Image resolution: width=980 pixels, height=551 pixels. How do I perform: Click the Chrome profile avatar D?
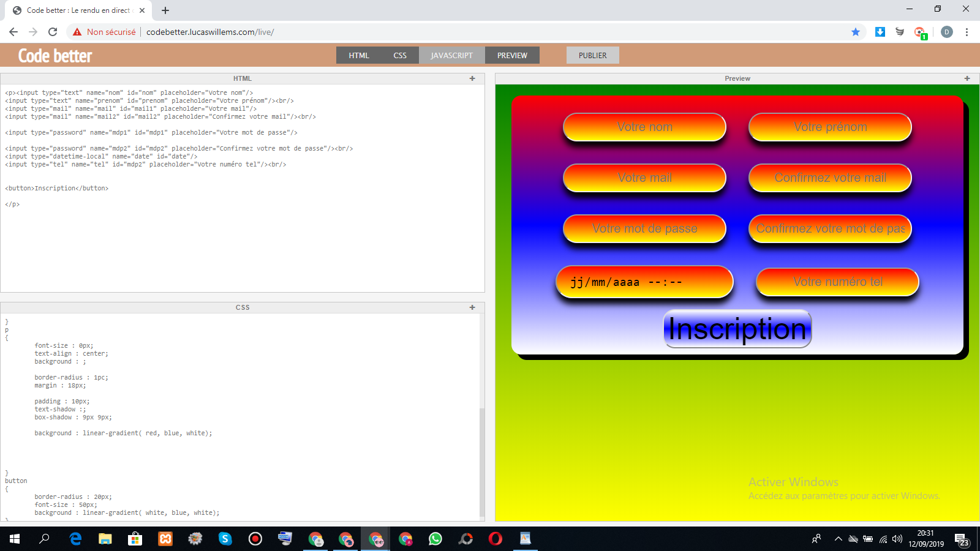(x=947, y=32)
